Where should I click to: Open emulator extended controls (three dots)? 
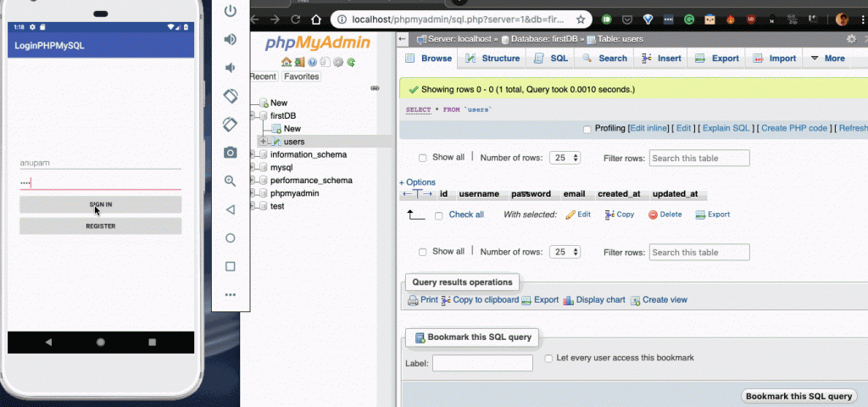tap(231, 294)
